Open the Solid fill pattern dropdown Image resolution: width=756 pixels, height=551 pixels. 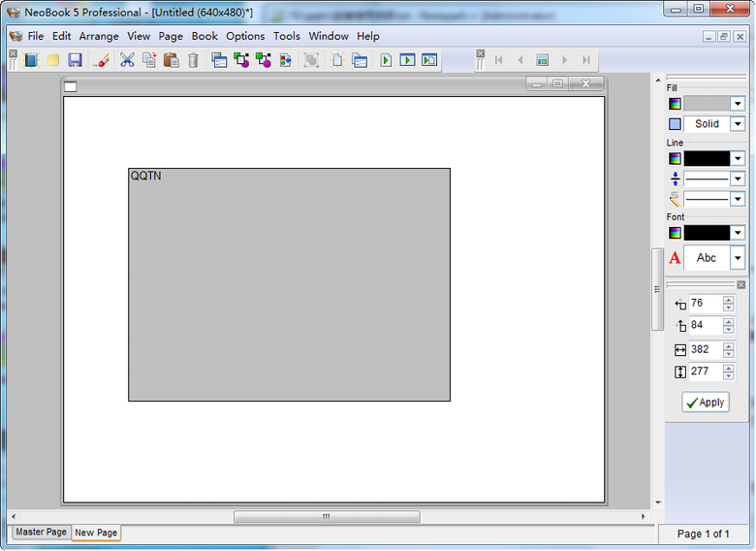pos(738,124)
